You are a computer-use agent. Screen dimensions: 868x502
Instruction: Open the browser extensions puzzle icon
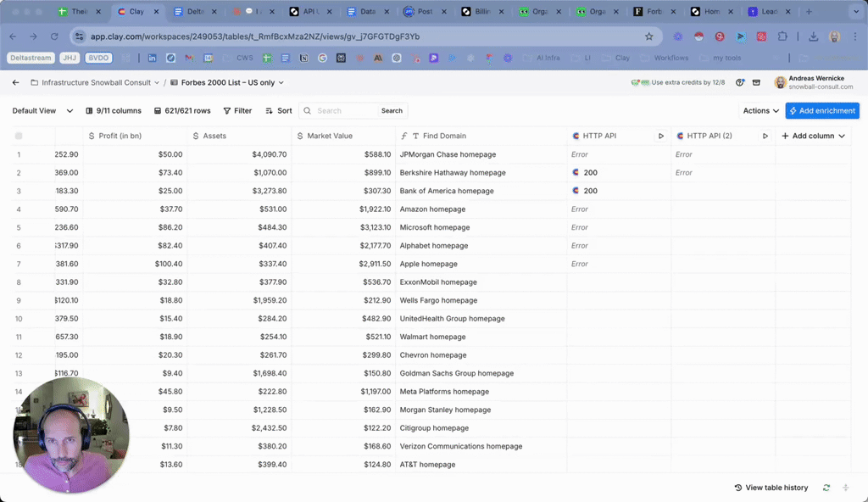point(782,36)
